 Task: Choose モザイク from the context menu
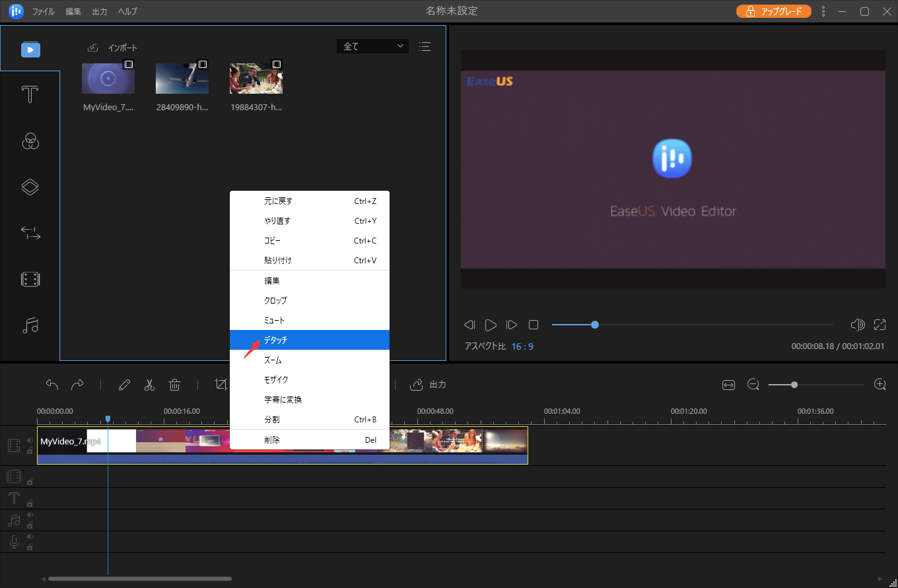(310, 380)
